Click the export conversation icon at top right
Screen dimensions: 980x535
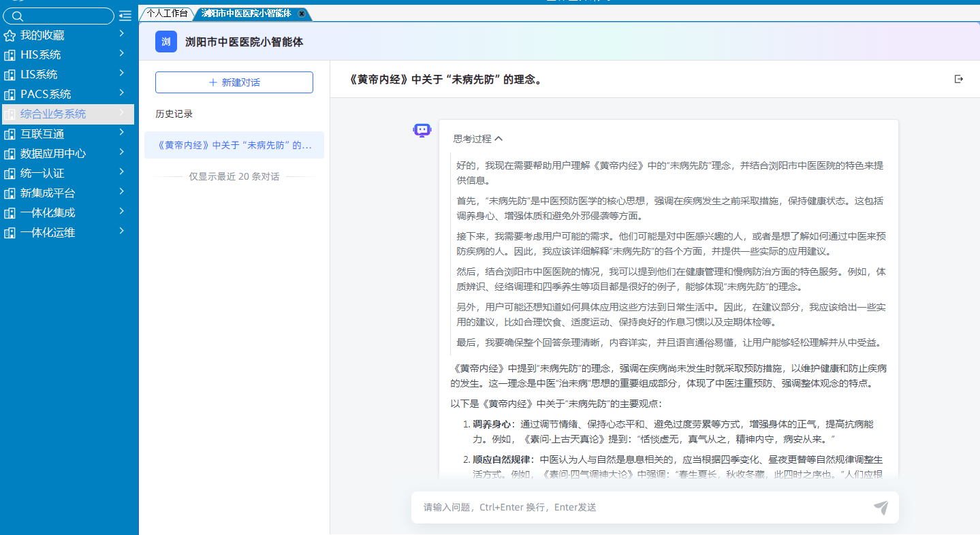click(959, 79)
